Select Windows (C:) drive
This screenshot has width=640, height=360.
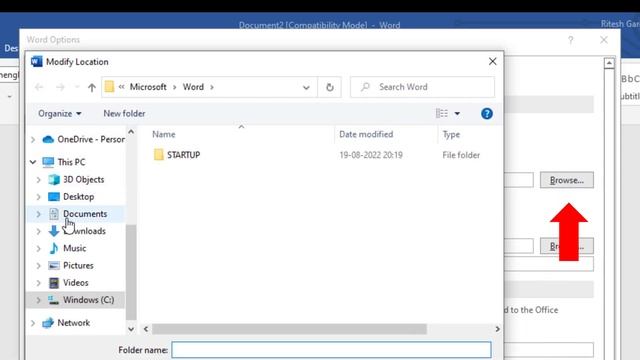(x=89, y=300)
